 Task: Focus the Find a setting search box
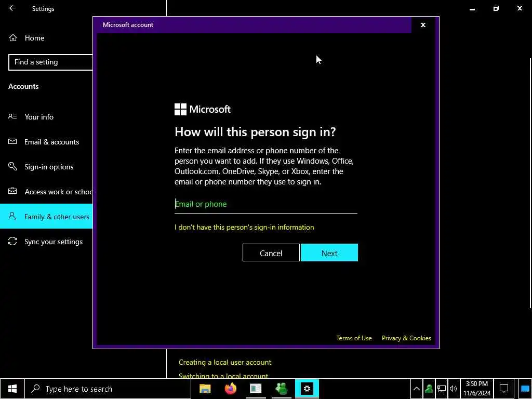click(50, 62)
